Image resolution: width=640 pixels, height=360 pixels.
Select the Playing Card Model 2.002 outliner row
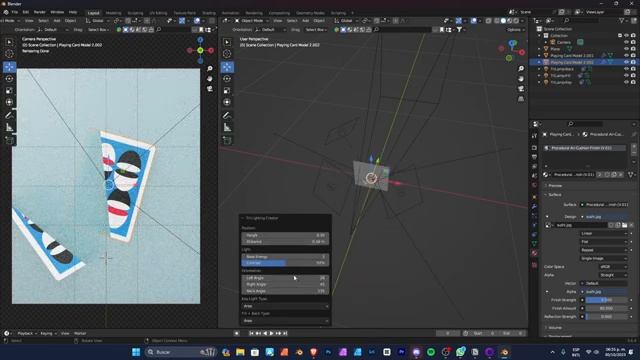click(584, 62)
